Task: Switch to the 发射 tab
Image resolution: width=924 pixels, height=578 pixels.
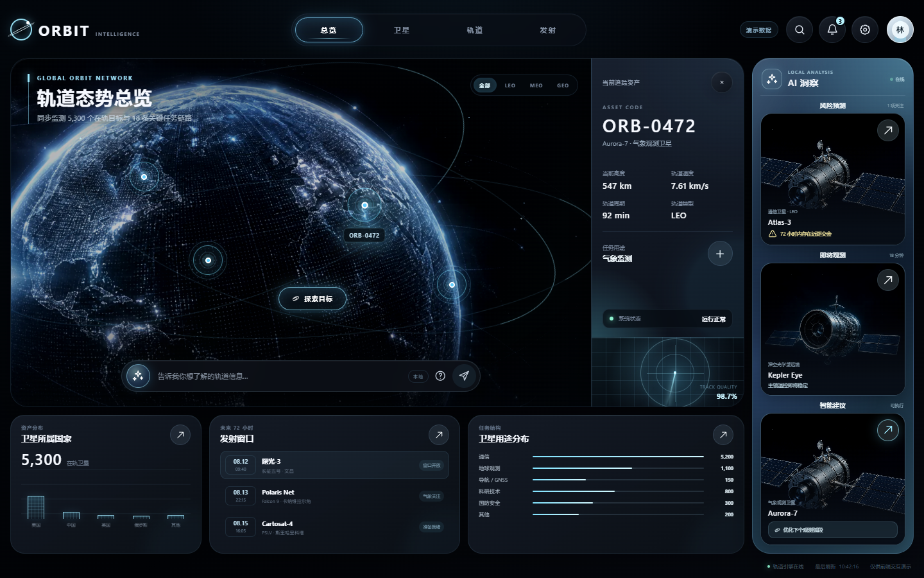Action: tap(548, 30)
